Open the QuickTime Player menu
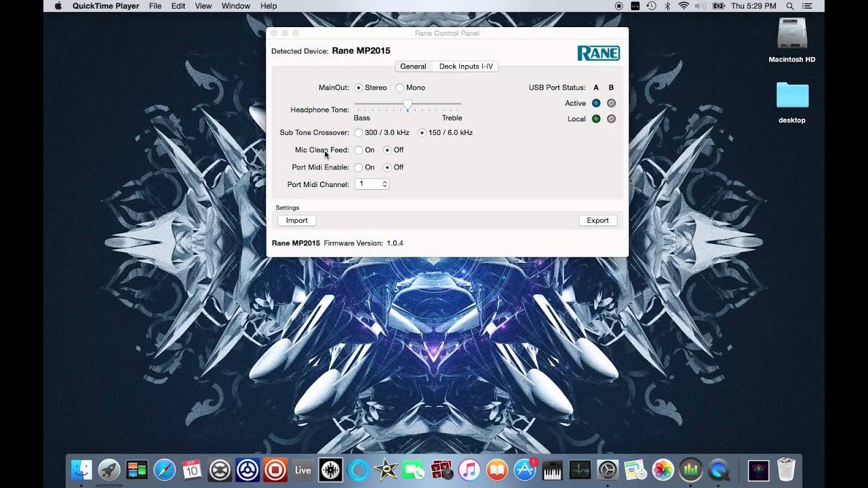This screenshot has height=488, width=868. tap(106, 6)
